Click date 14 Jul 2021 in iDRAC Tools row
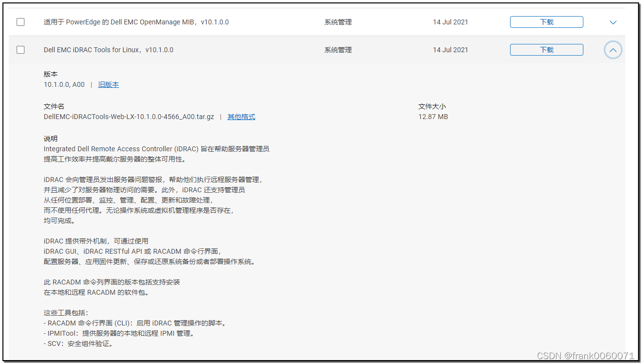The image size is (642, 364). click(x=450, y=50)
